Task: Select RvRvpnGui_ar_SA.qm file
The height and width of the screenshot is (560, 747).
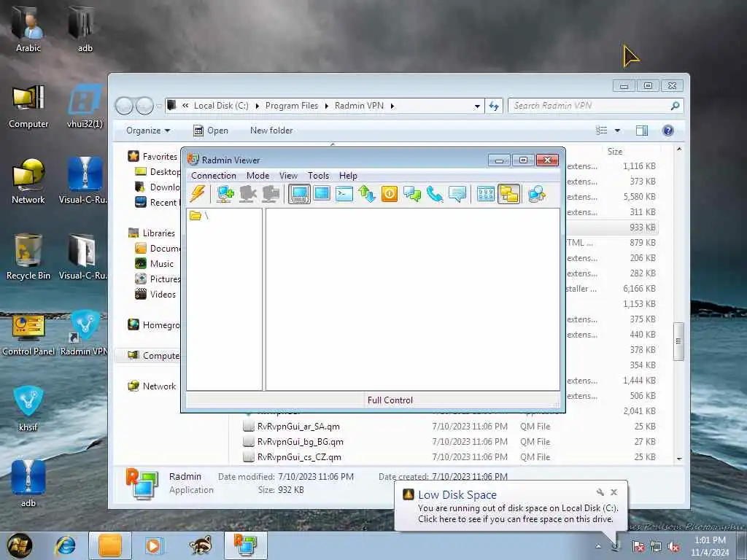Action: coord(298,426)
